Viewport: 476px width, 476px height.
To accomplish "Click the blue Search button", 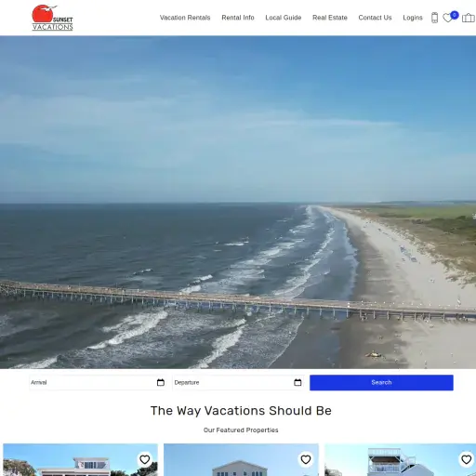I will [381, 382].
